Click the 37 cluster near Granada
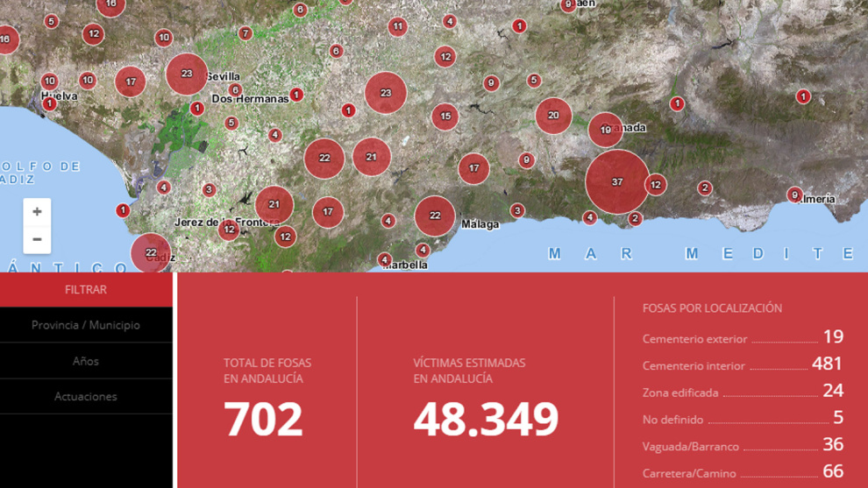This screenshot has width=868, height=488. 617,182
